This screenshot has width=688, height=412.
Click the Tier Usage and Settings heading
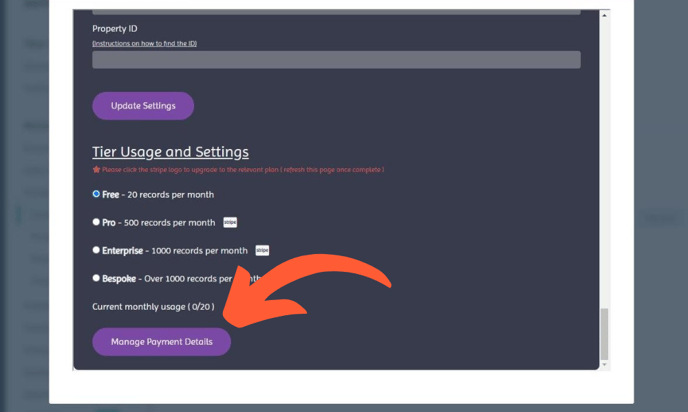(x=170, y=152)
